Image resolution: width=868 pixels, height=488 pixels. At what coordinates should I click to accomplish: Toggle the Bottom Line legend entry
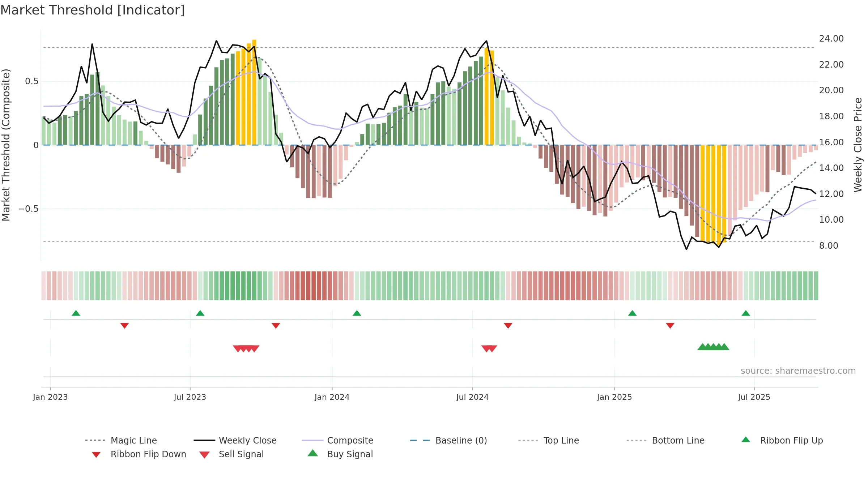(665, 440)
